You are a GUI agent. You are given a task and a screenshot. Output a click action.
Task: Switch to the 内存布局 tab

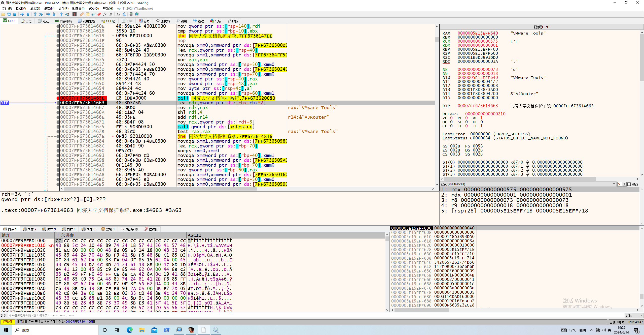(x=63, y=21)
